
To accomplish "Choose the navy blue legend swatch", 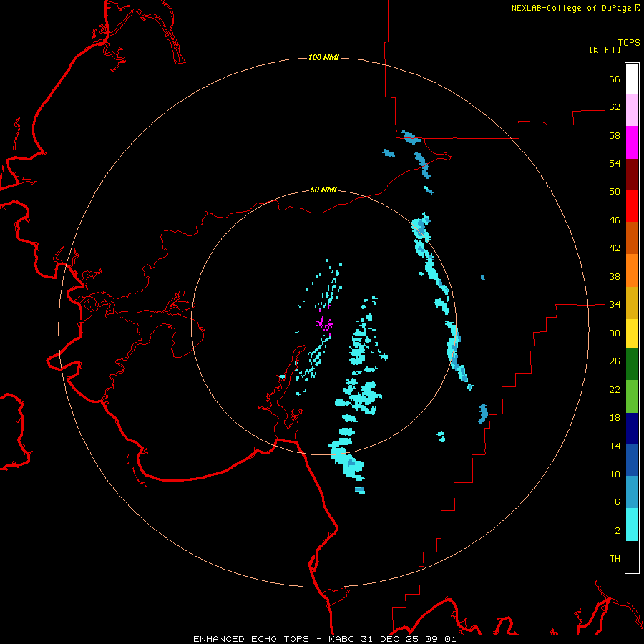I will 632,429.
